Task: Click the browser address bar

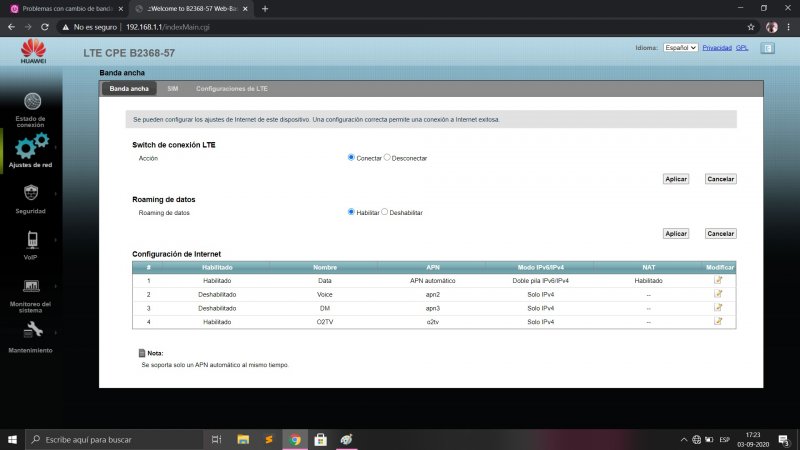Action: (x=408, y=27)
